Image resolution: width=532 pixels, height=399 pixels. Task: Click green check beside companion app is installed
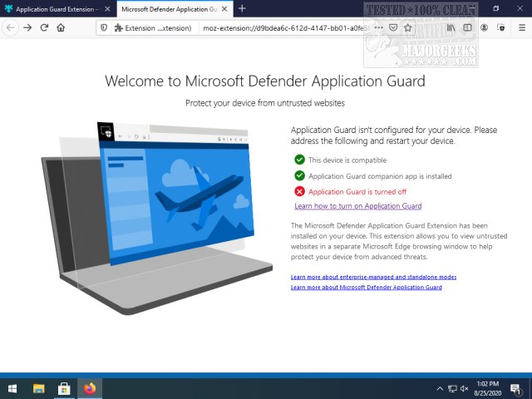click(299, 175)
